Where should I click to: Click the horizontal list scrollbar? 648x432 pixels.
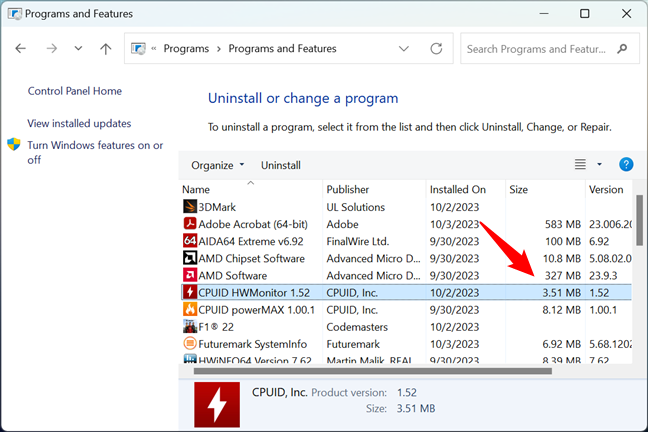[373, 371]
